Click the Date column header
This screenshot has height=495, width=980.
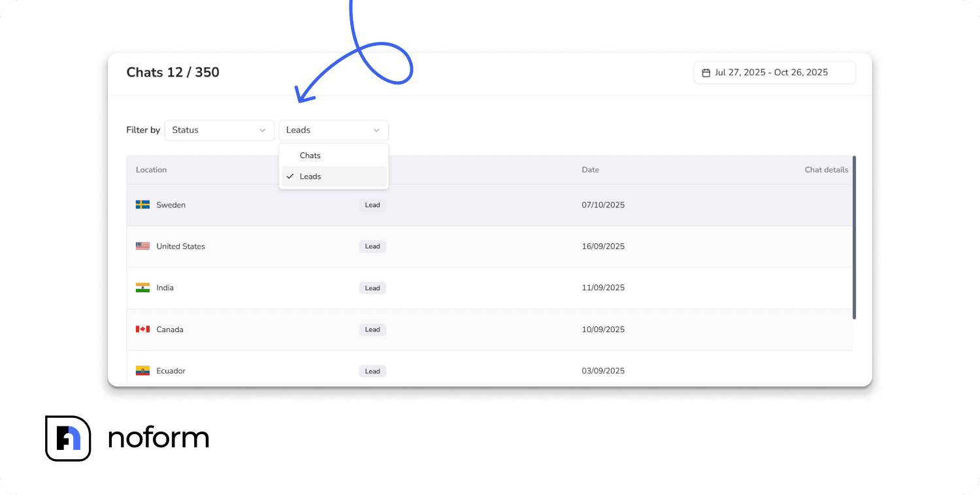click(590, 169)
